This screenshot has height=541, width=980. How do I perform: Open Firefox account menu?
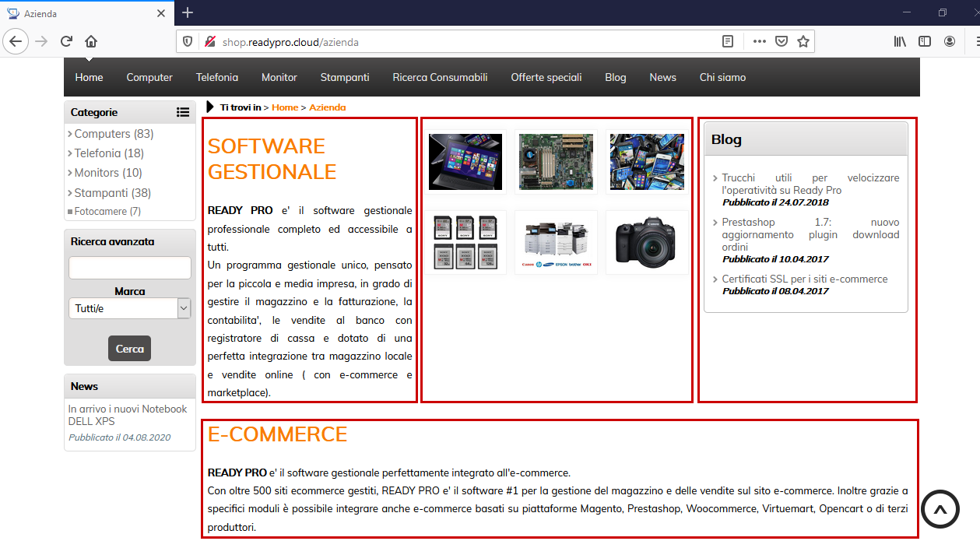(x=950, y=41)
